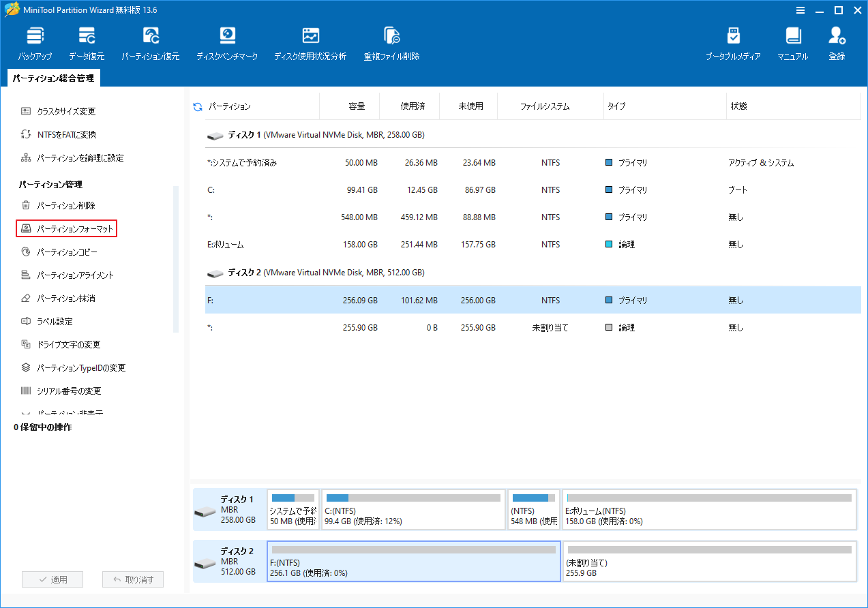The height and width of the screenshot is (608, 868).
Task: Select ディスク 2 in disk map
Action: [x=229, y=561]
